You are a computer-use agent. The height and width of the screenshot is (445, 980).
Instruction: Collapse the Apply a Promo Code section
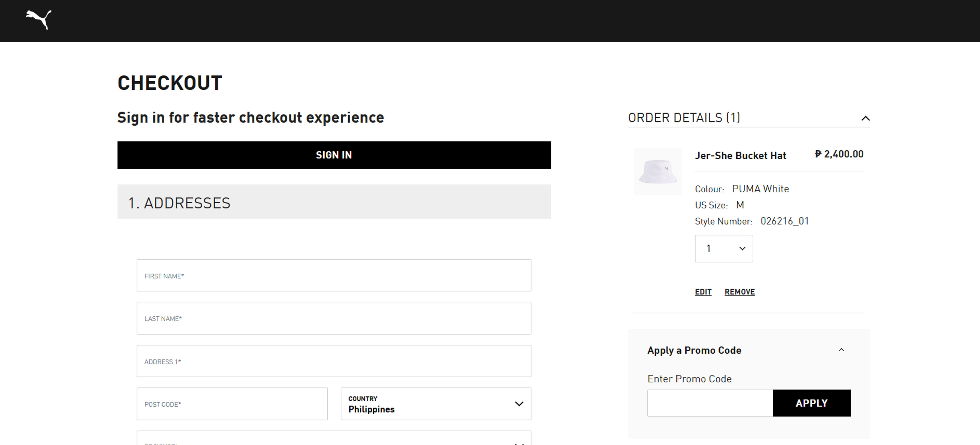[x=841, y=350]
